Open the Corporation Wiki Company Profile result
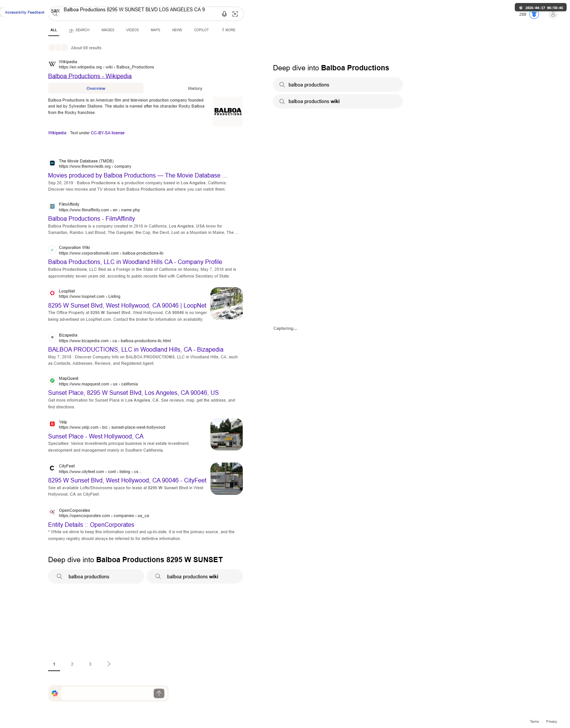This screenshot has width=570, height=728. coord(135,262)
